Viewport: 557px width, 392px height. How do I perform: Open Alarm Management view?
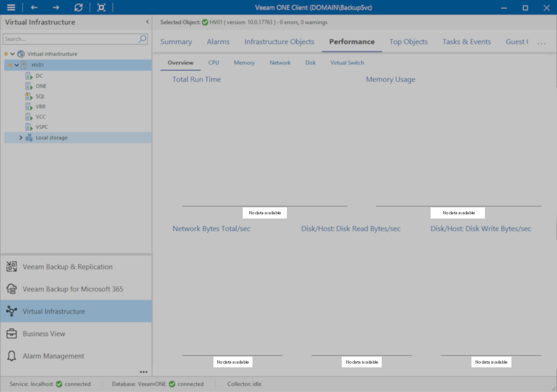(76, 356)
